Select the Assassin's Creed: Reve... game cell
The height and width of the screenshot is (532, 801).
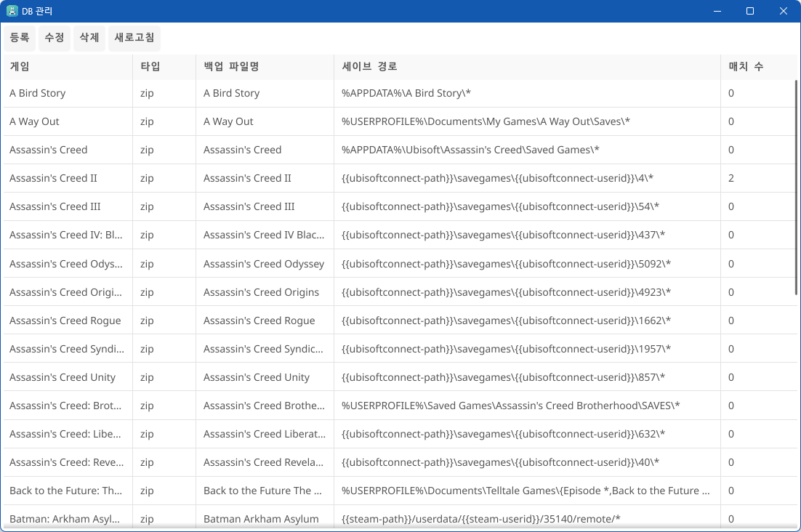tap(67, 462)
